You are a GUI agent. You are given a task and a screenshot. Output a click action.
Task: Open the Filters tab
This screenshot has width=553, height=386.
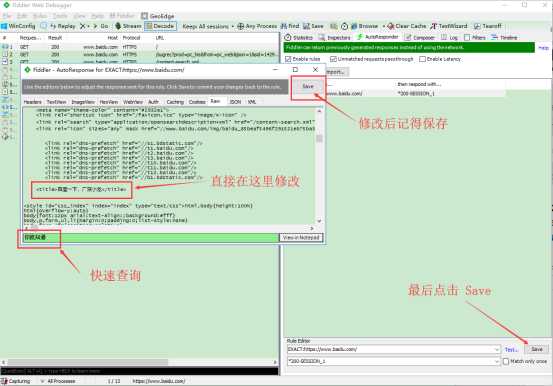pyautogui.click(x=475, y=37)
